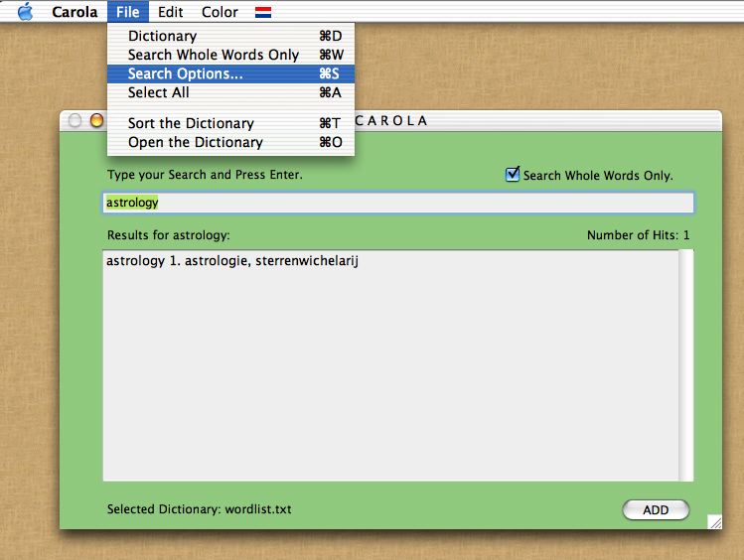The image size is (744, 560).
Task: Choose Dictionary from the File menu
Action: pyautogui.click(x=230, y=36)
